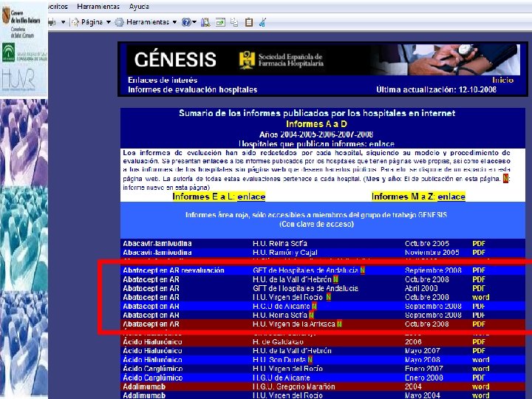Viewport: 532px width, 399px height.
Task: Open word file for Ácido Carglúmico Enero 2007
Action: [x=480, y=369]
